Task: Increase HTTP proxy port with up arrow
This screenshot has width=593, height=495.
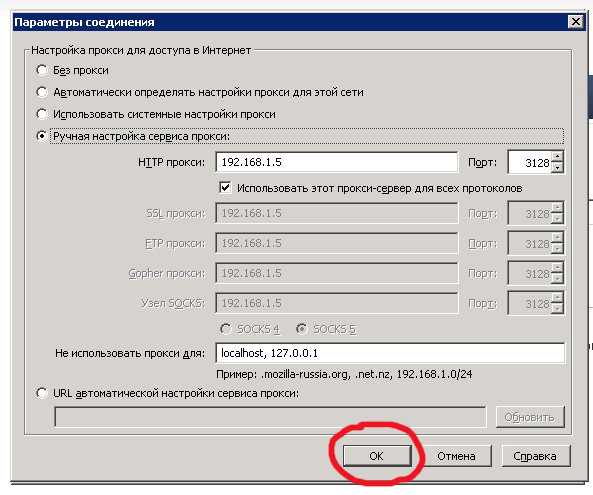Action: tap(557, 157)
